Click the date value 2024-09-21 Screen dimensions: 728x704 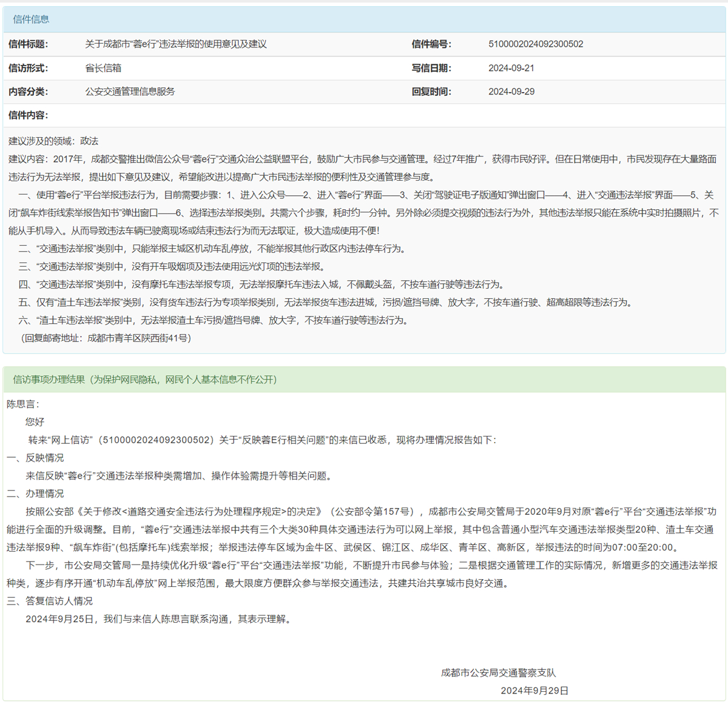click(511, 68)
